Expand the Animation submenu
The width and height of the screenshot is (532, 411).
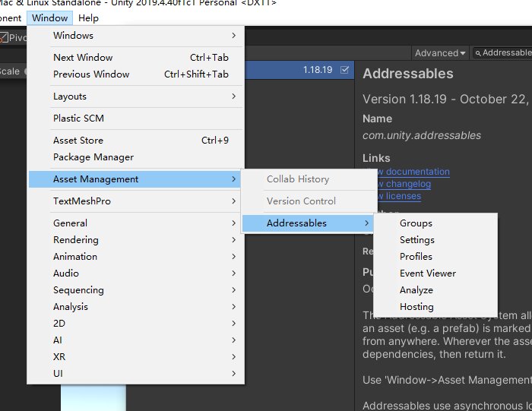136,256
